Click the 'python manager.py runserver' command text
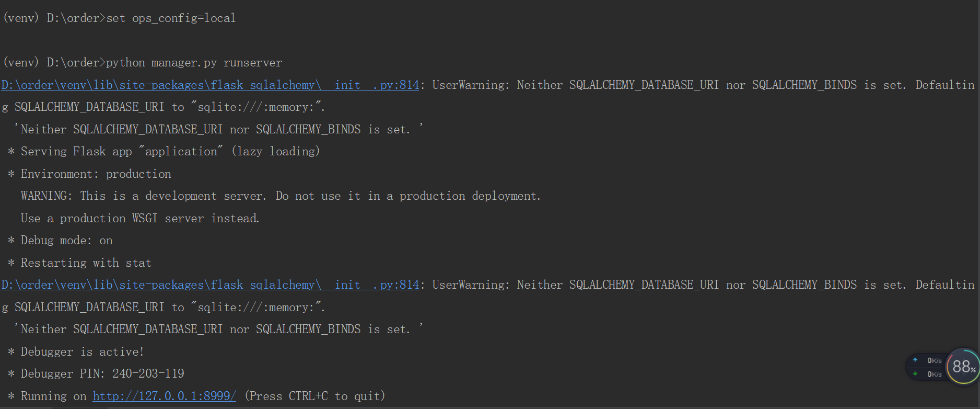Screen dimensions: 980x409 [194, 63]
